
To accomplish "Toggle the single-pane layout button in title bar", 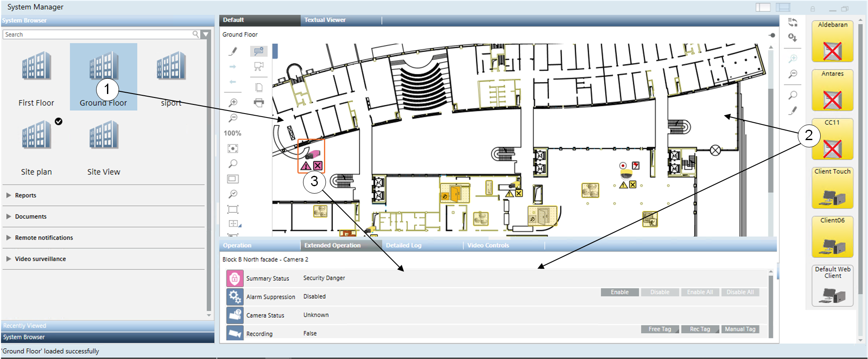I will [763, 7].
